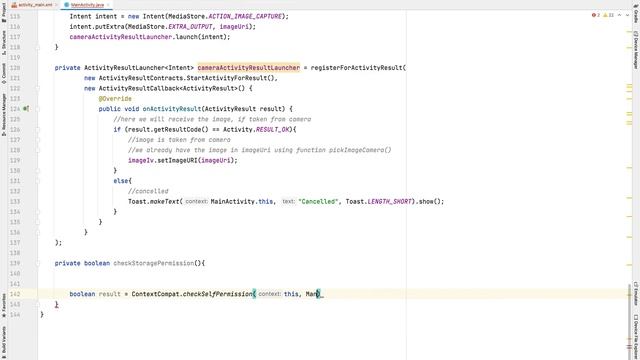Click the 'result' variable on line 142
Viewport: 640px width, 360px height.
coord(109,294)
